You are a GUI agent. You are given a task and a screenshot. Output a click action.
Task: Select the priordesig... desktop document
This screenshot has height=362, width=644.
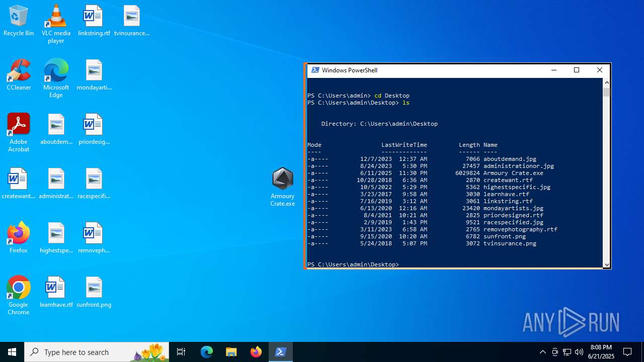pyautogui.click(x=94, y=130)
